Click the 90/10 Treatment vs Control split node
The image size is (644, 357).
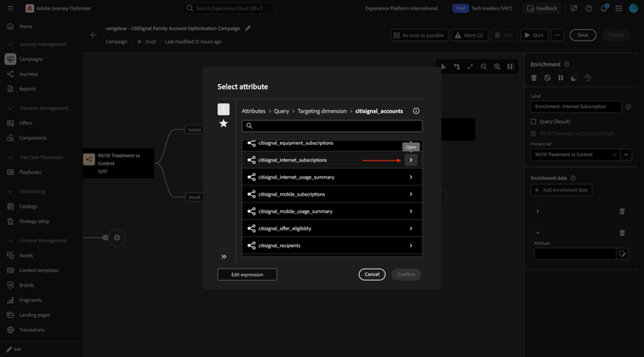click(x=118, y=163)
